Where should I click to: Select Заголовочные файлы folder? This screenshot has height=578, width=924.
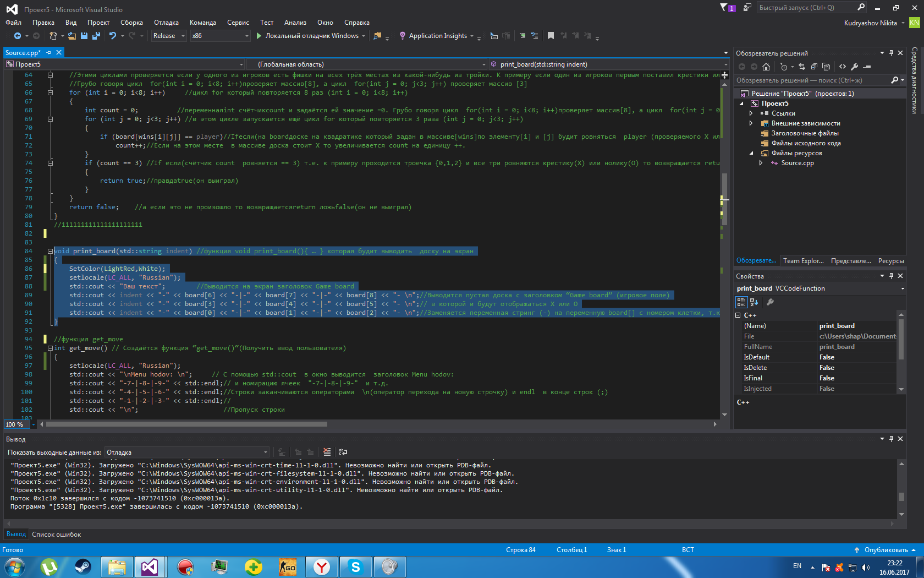[x=805, y=133]
